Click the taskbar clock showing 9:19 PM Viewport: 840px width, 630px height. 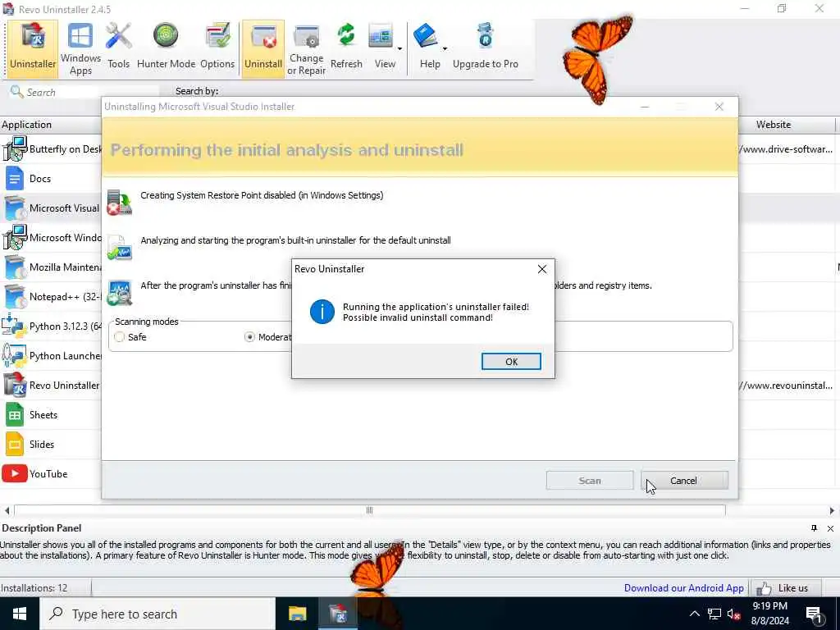tap(769, 614)
